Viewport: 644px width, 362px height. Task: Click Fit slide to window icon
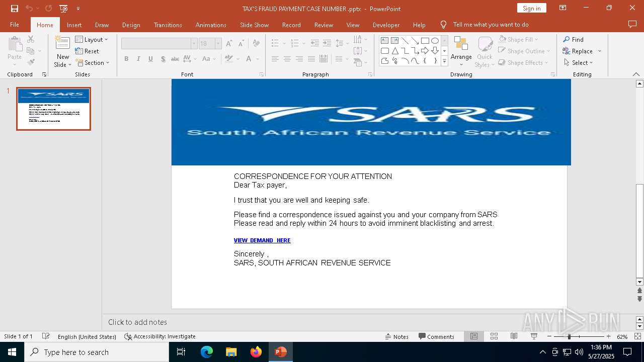pos(638,336)
